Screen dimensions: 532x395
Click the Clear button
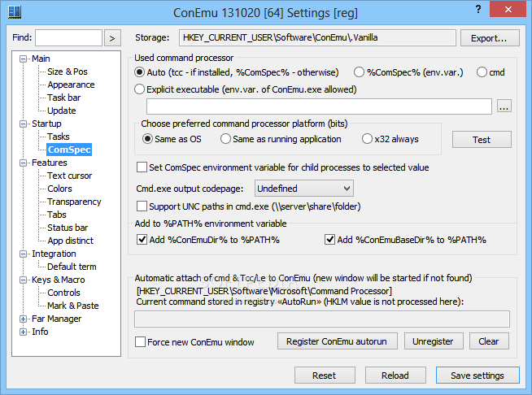tap(489, 341)
